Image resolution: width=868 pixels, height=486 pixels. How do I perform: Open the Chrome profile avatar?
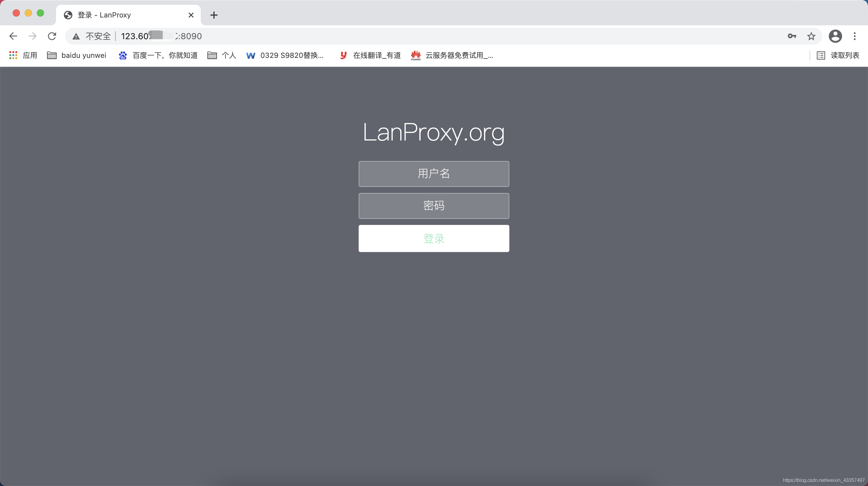pyautogui.click(x=835, y=36)
